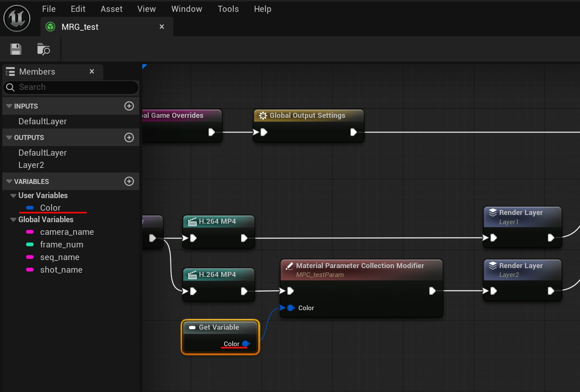Click the blue Color pin on Get Variable
This screenshot has width=580, height=392.
(246, 344)
